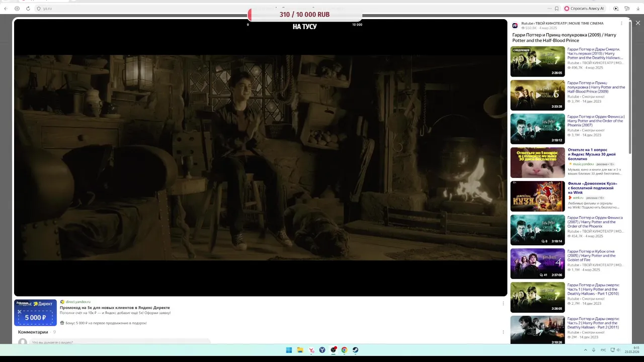644x362 pixels.
Task: Click the main video player
Action: tap(261, 157)
